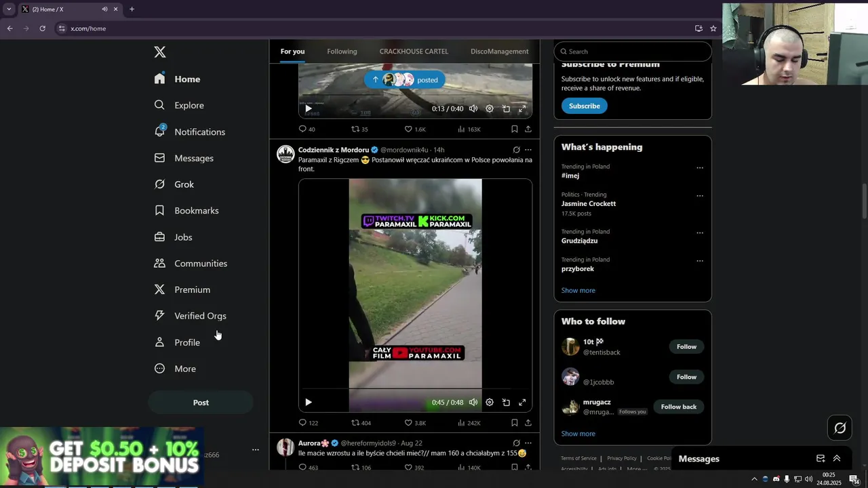This screenshot has width=868, height=488.
Task: Follow back mrugacz
Action: click(x=679, y=407)
